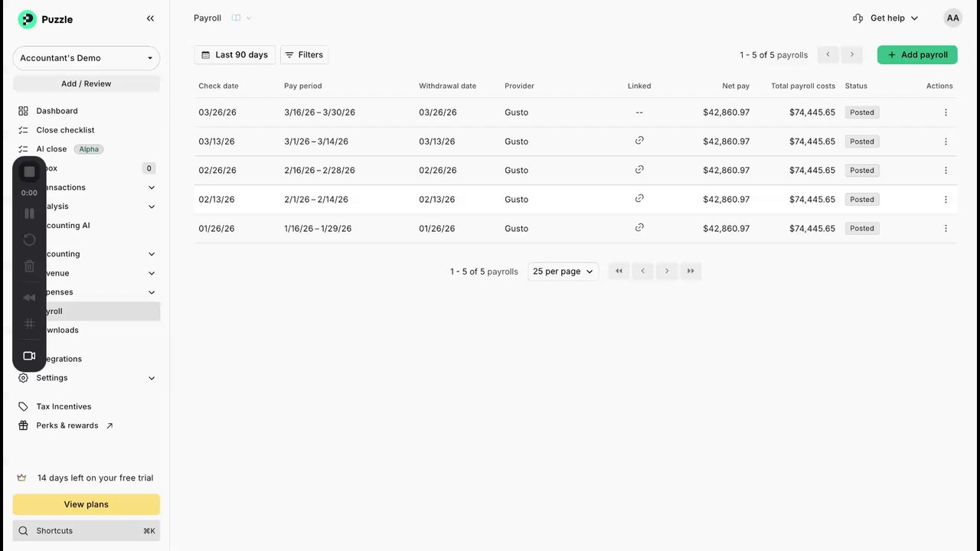Open the Dashboard icon in sidebar

(x=23, y=111)
